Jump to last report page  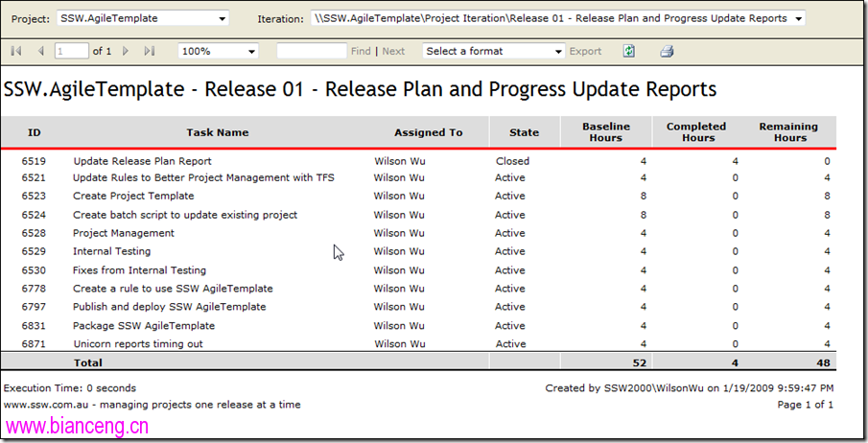(x=150, y=51)
